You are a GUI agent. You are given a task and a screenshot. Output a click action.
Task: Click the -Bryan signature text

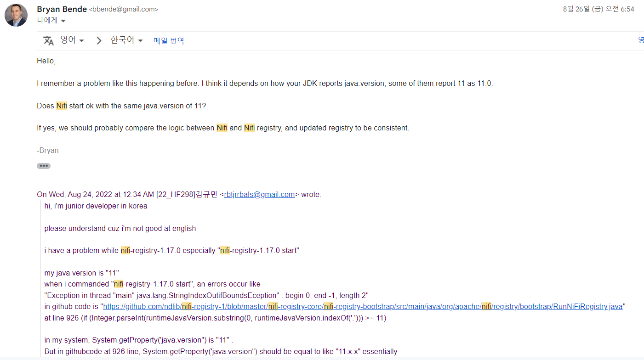(48, 151)
